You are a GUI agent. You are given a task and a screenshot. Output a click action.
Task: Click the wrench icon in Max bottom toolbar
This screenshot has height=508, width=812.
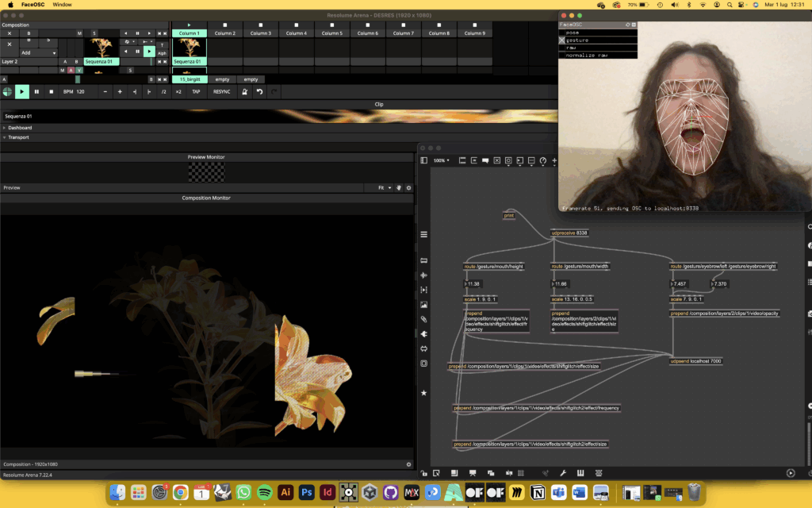tap(563, 473)
